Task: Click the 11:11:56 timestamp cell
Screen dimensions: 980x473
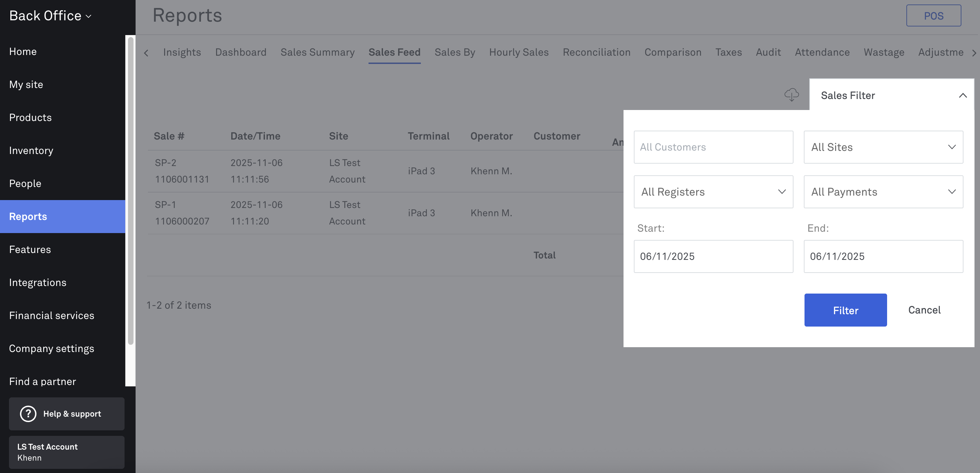Action: [249, 179]
